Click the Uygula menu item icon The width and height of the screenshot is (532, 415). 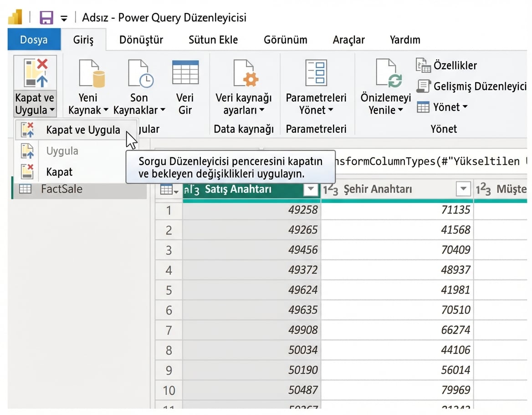[x=27, y=151]
